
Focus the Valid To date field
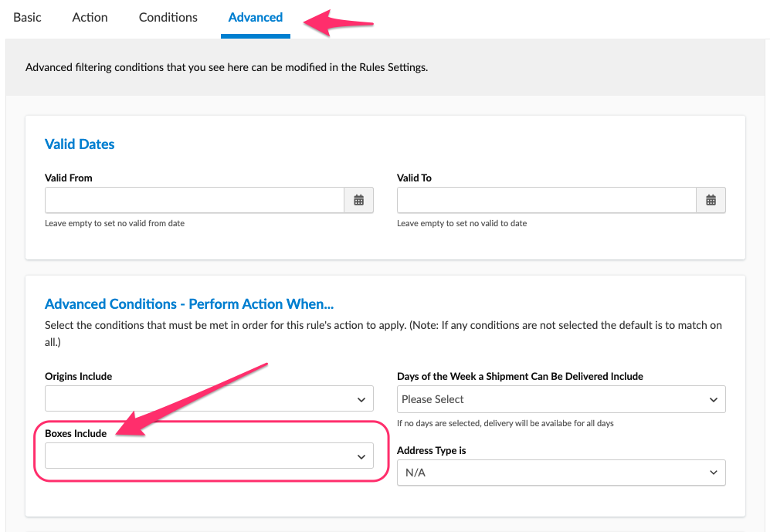[x=546, y=200]
